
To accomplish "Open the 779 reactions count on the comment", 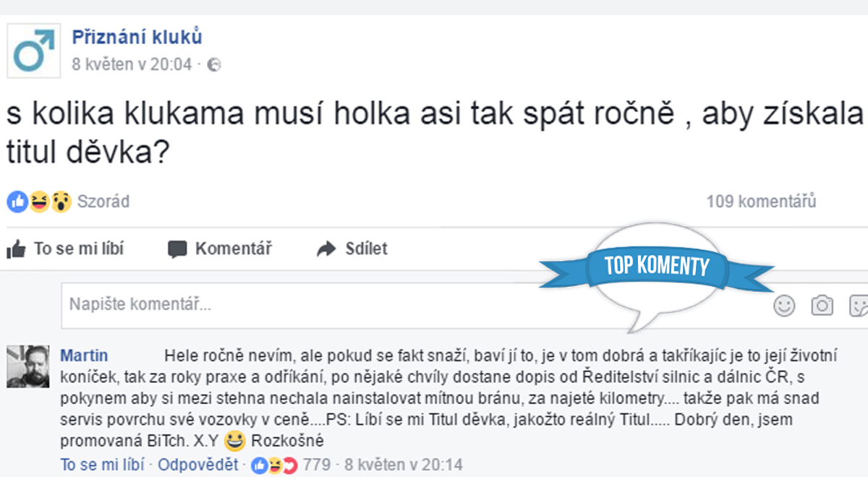I will pos(316,465).
